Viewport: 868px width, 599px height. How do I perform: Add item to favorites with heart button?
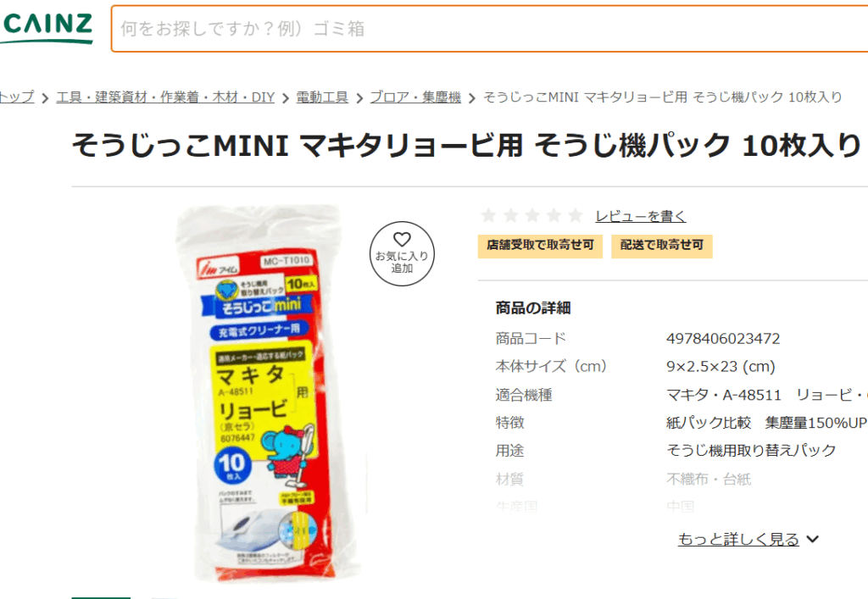(402, 254)
